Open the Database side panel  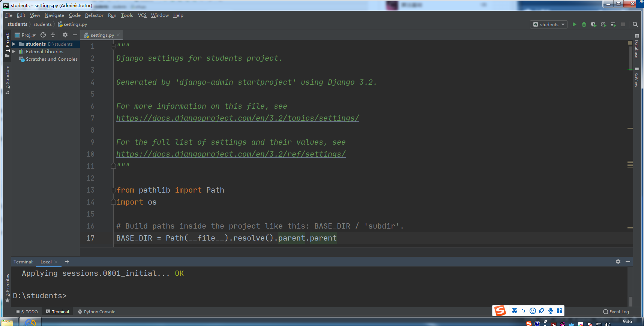[636, 46]
